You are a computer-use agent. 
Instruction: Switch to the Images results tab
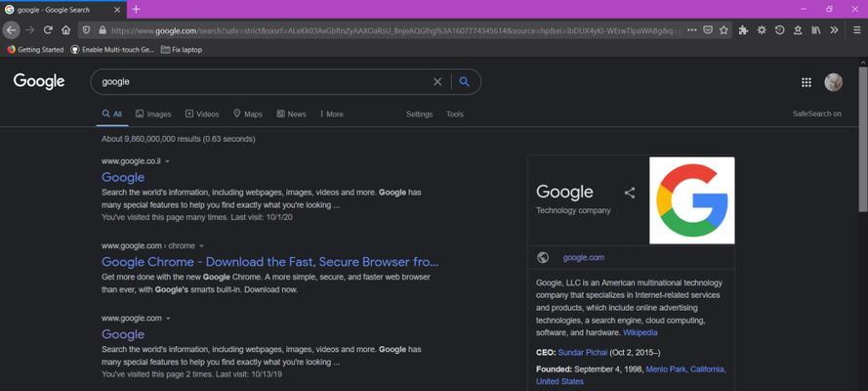pyautogui.click(x=153, y=114)
